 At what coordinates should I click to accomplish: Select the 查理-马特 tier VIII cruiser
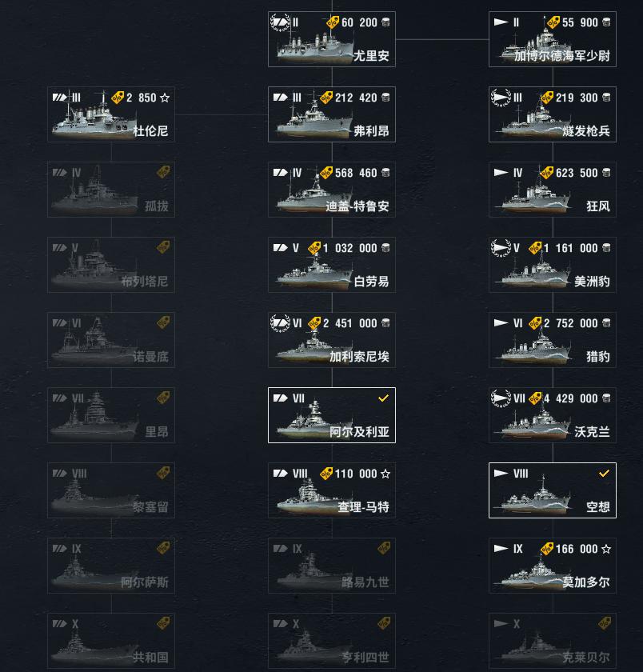coord(332,490)
